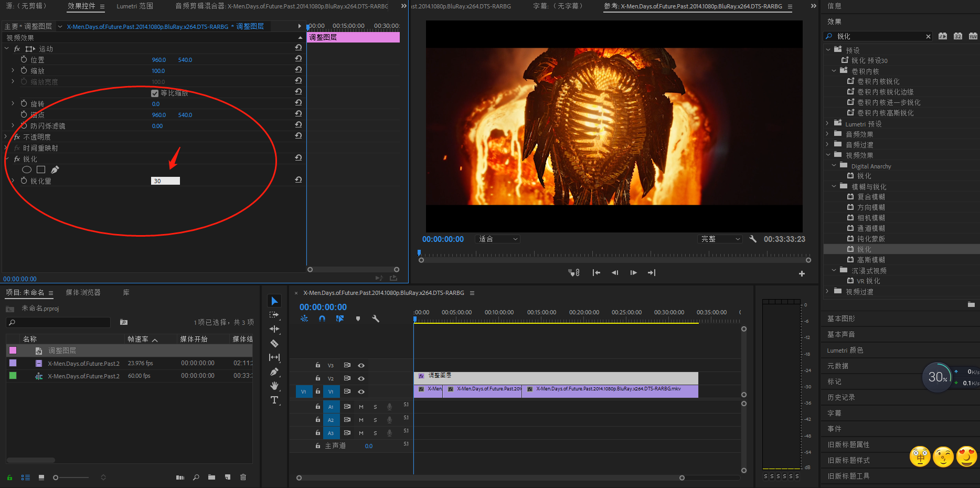Open Lumetri 颜色 panel
The image size is (980, 488).
(x=845, y=350)
